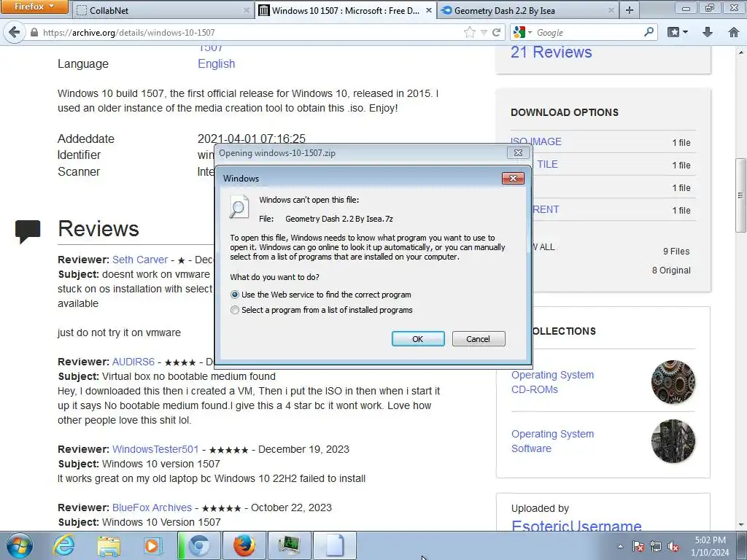
Task: Open Operating System CD-ROMs collection link
Action: coord(553,382)
